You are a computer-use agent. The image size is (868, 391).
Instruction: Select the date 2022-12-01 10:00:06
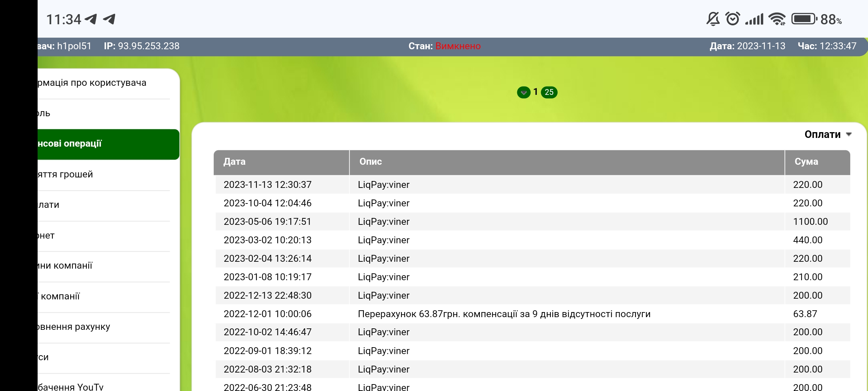click(267, 314)
